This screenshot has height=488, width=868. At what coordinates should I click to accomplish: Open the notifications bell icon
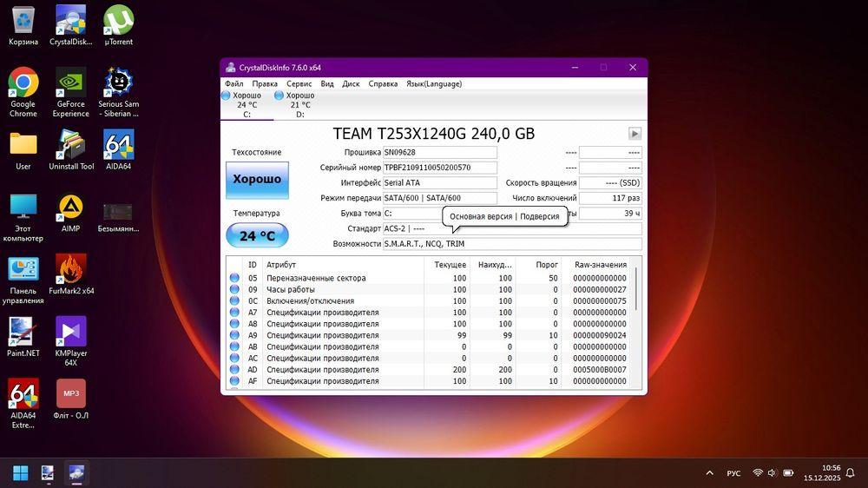pos(851,472)
